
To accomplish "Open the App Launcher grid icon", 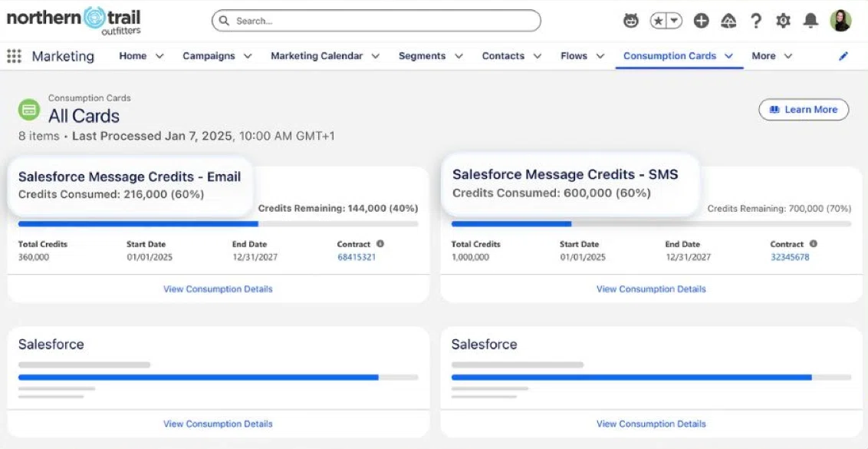I will [14, 56].
